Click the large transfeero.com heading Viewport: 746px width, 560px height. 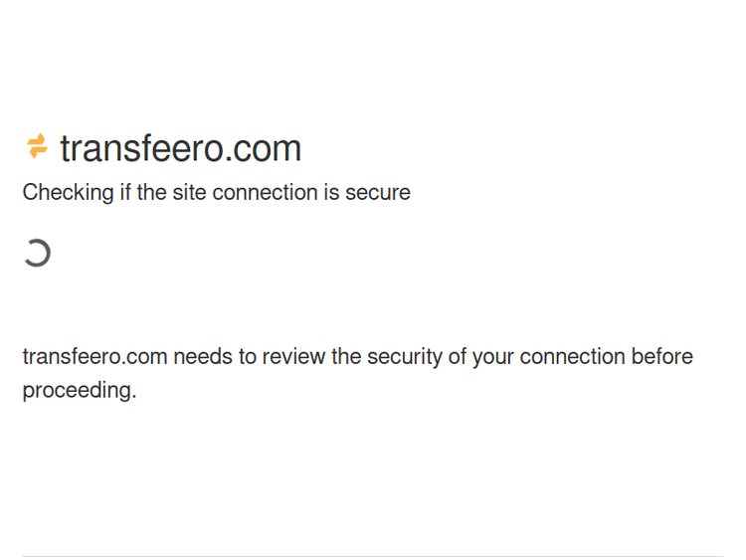pyautogui.click(x=180, y=148)
